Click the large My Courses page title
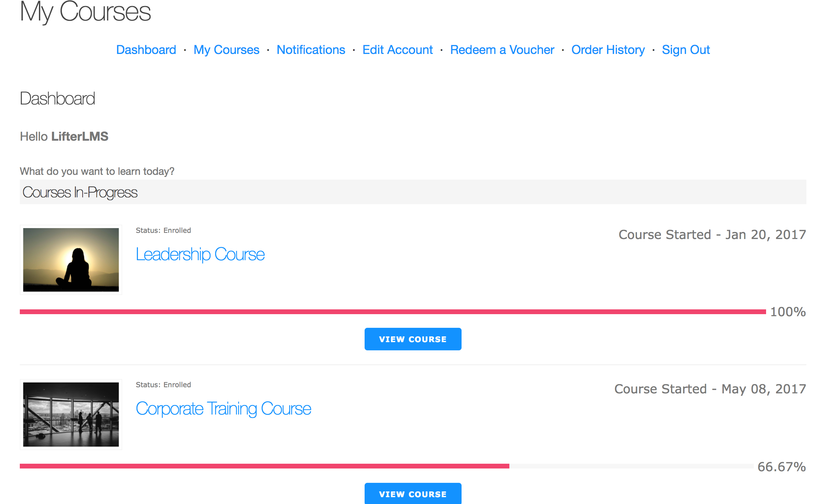This screenshot has width=833, height=504. tap(85, 12)
